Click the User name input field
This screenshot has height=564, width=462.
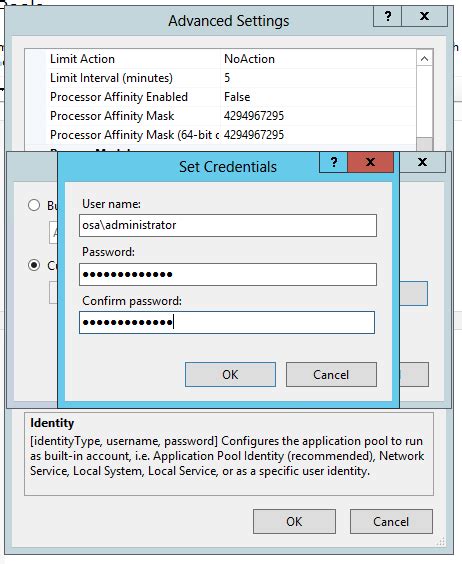pos(228,226)
